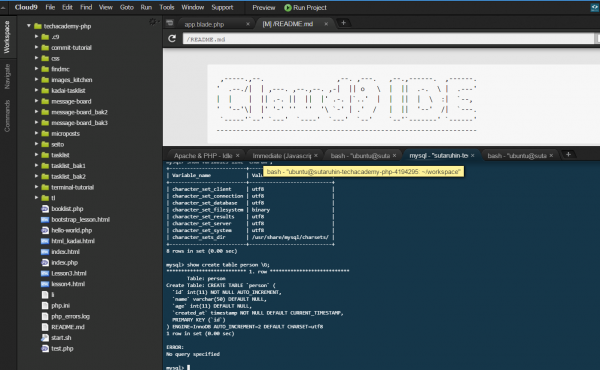Open the Window menu
Image resolution: width=600 pixels, height=370 pixels.
[x=192, y=7]
